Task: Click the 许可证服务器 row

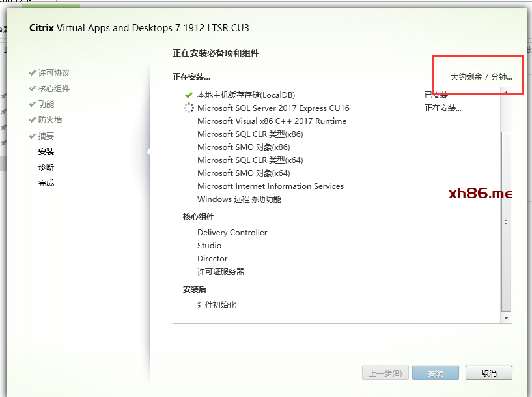Action: [x=221, y=271]
